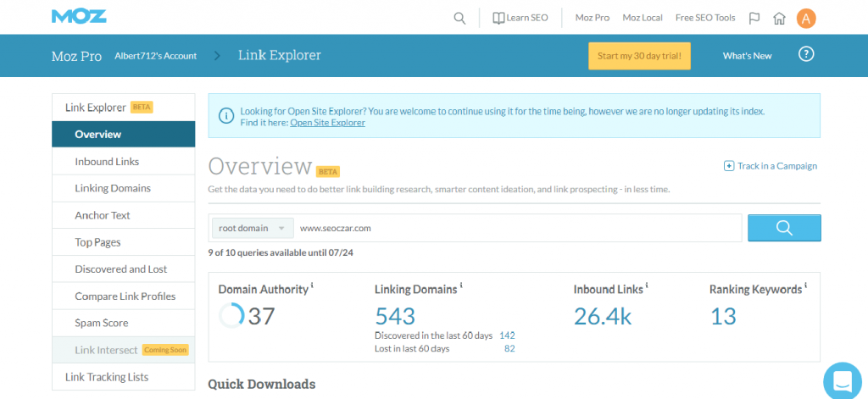
Task: Click Ranking Keywords info icon
Action: click(805, 286)
